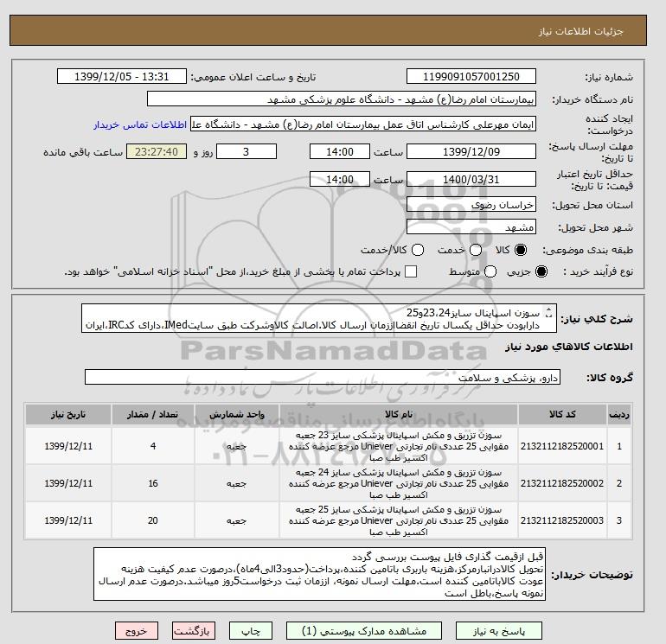The width and height of the screenshot is (666, 644).
Task: Select the جزیی purchase type radio
Action: point(541,271)
